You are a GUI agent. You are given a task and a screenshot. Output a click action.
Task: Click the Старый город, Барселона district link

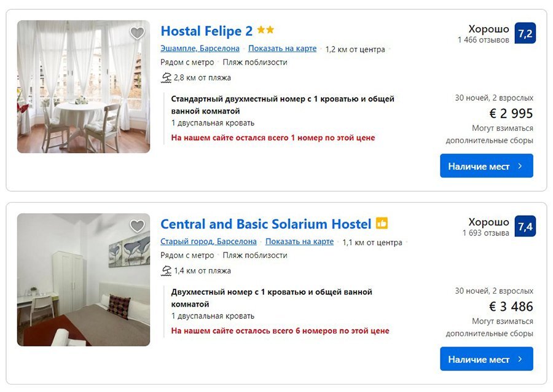(x=208, y=241)
